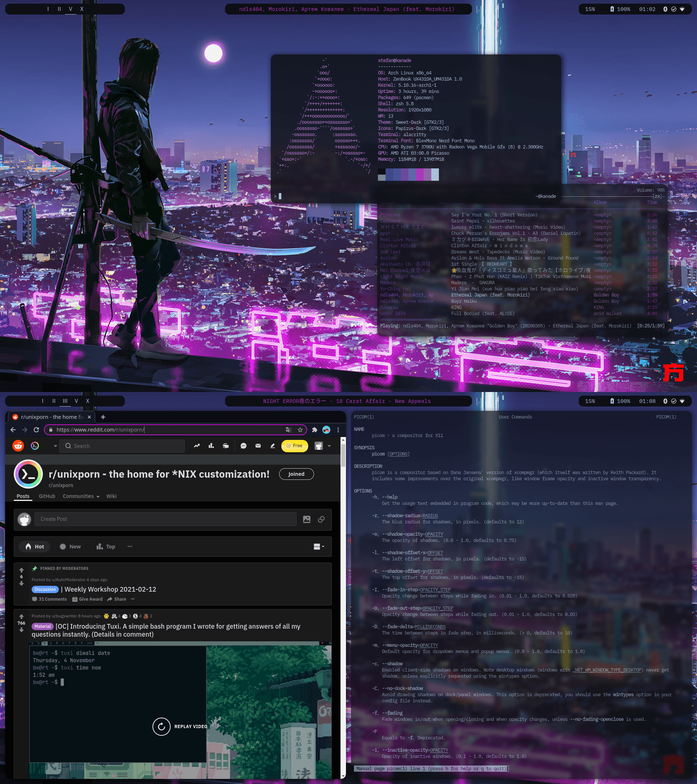
Task: Downvote the Weekly Workshop pinned post
Action: (21, 583)
